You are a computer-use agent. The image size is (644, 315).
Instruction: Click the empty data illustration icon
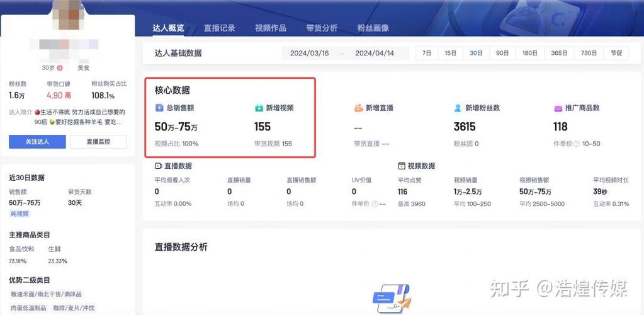[392, 299]
